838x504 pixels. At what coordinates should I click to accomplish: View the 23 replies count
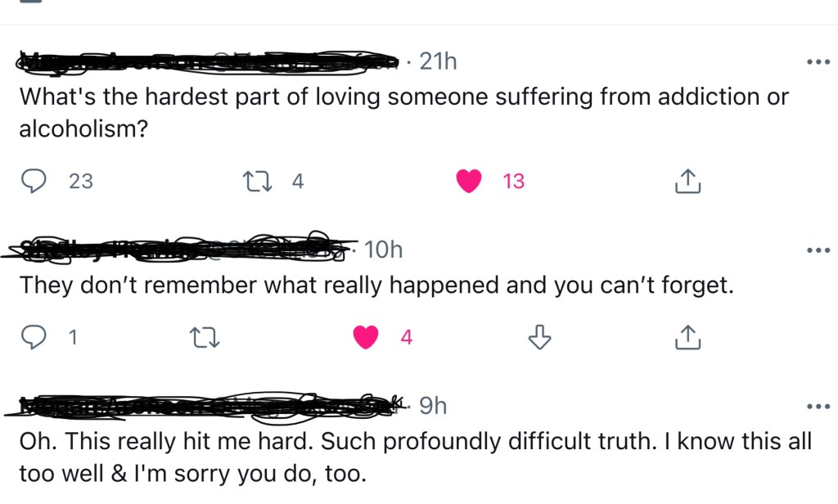(x=81, y=181)
